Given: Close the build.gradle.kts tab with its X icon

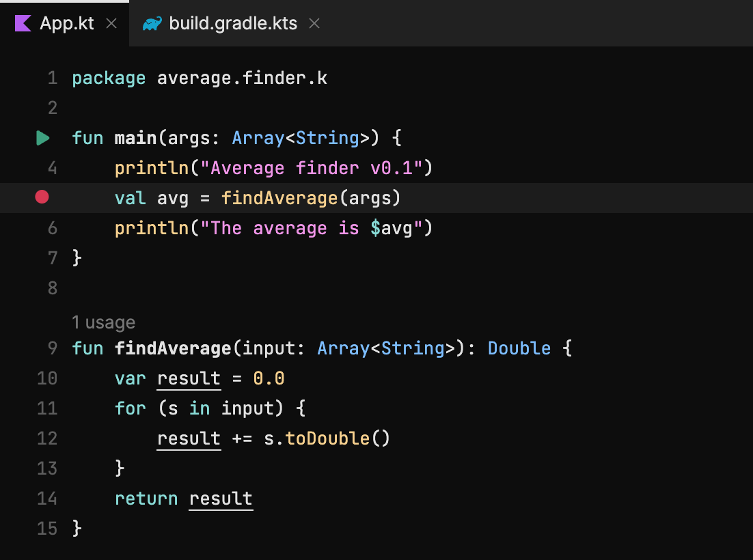Looking at the screenshot, I should point(314,23).
